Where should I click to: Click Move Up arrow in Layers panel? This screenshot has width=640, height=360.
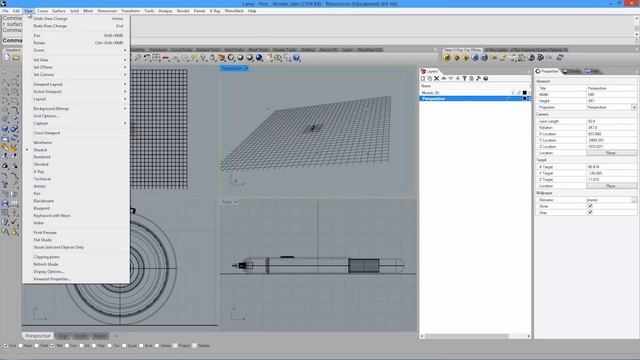[444, 78]
